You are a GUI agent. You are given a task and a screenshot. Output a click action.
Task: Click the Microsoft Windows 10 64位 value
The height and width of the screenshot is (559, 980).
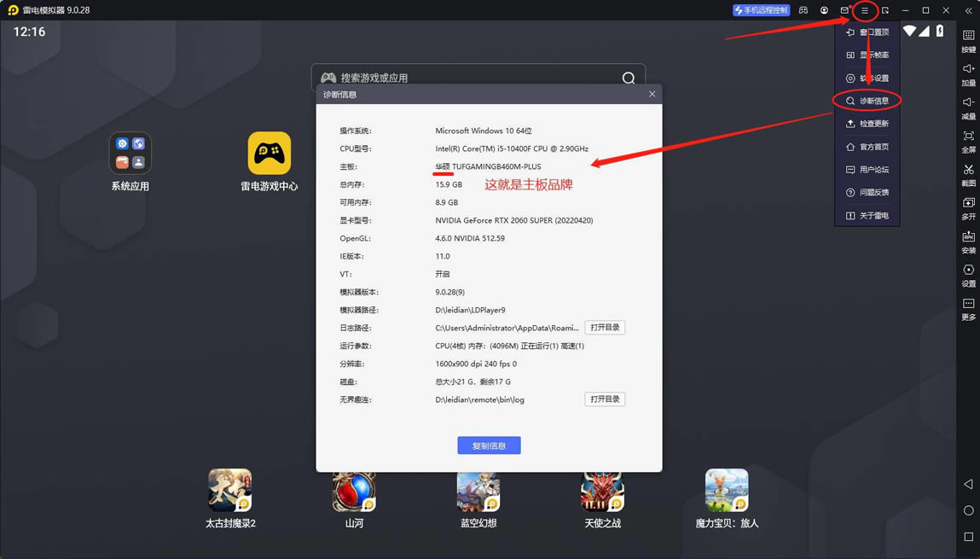tap(483, 131)
